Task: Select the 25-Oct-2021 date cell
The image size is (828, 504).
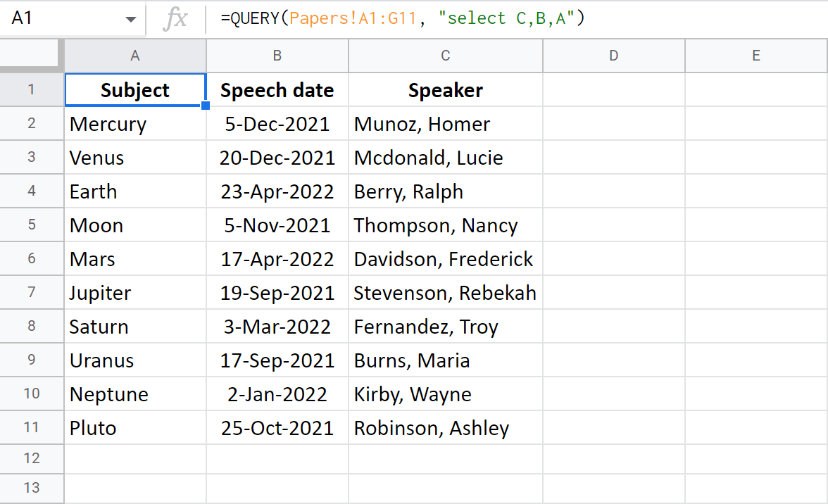Action: click(x=277, y=427)
